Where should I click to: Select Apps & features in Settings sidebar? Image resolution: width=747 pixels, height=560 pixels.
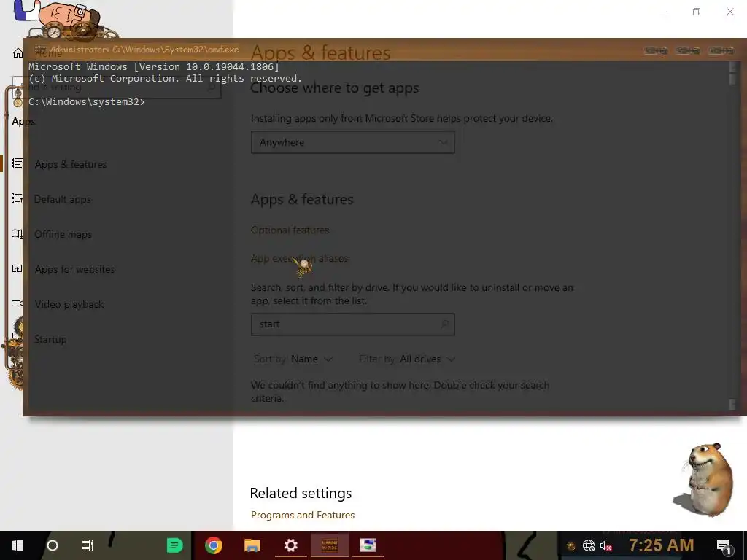pyautogui.click(x=71, y=164)
